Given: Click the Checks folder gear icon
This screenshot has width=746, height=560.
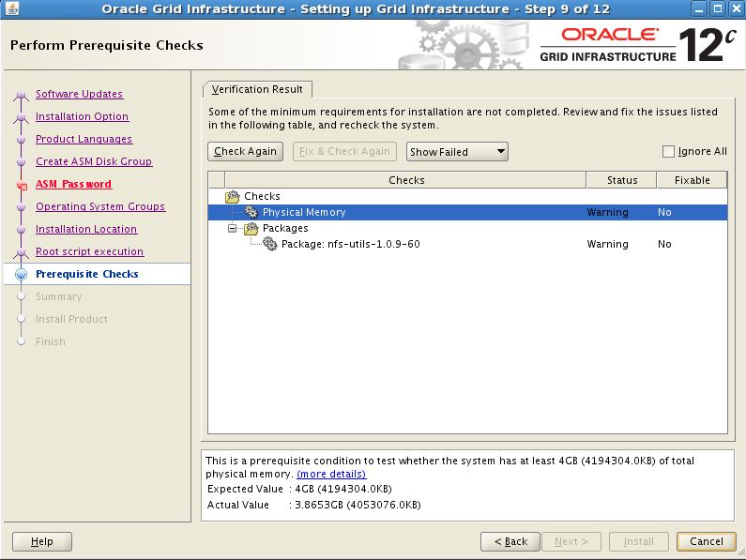Looking at the screenshot, I should [233, 196].
